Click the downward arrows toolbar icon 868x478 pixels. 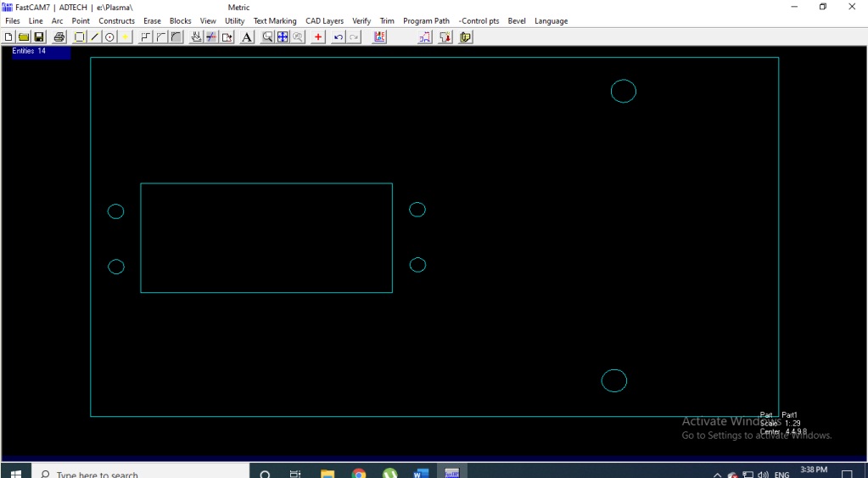196,37
